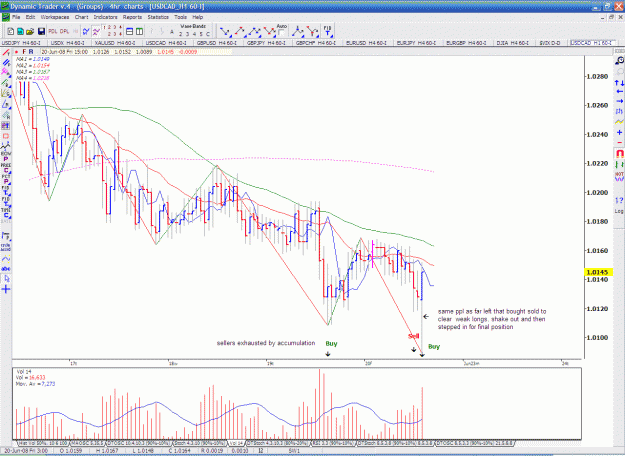Open the Statistics menu

[x=158, y=17]
